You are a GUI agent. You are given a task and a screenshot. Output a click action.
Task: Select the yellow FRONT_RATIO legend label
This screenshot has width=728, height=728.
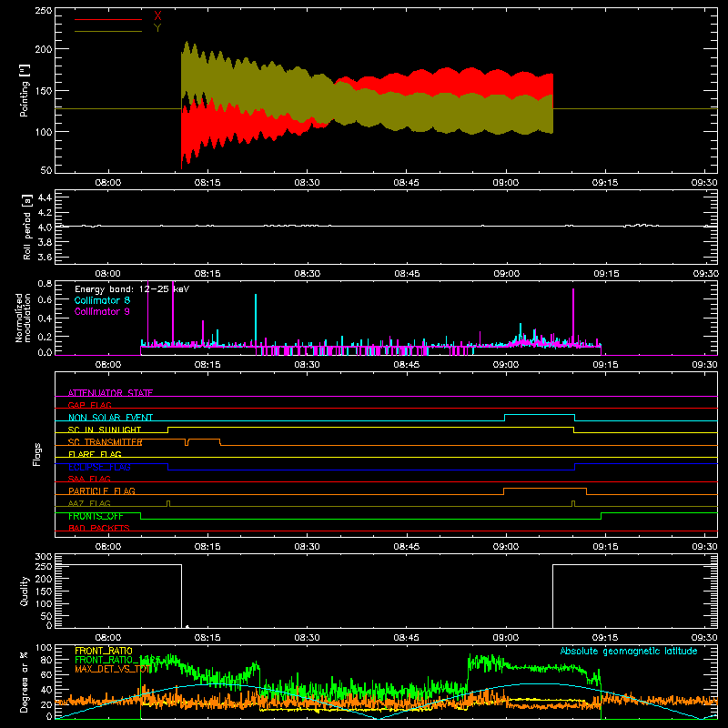[104, 651]
